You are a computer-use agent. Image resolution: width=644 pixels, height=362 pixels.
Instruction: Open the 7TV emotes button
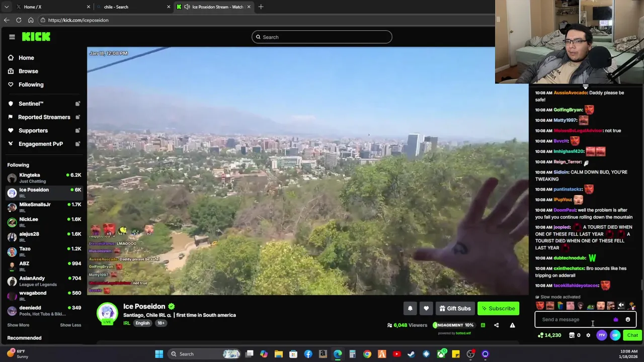point(602,335)
